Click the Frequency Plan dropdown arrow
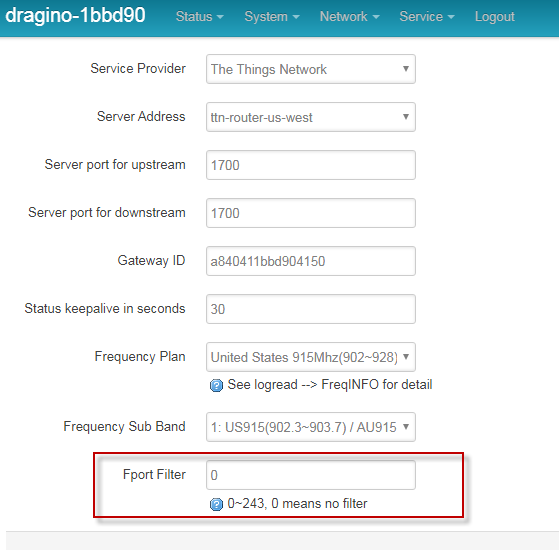Viewport: 559px width, 550px height. [x=405, y=356]
